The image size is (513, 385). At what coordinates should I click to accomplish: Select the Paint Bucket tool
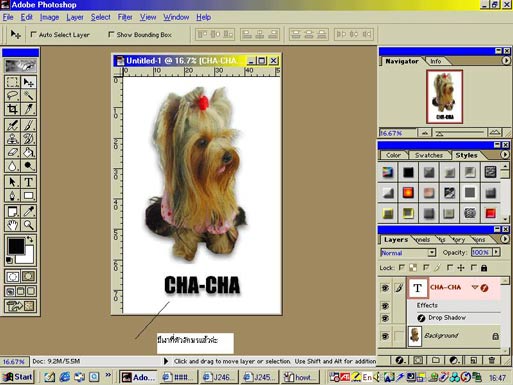point(28,152)
